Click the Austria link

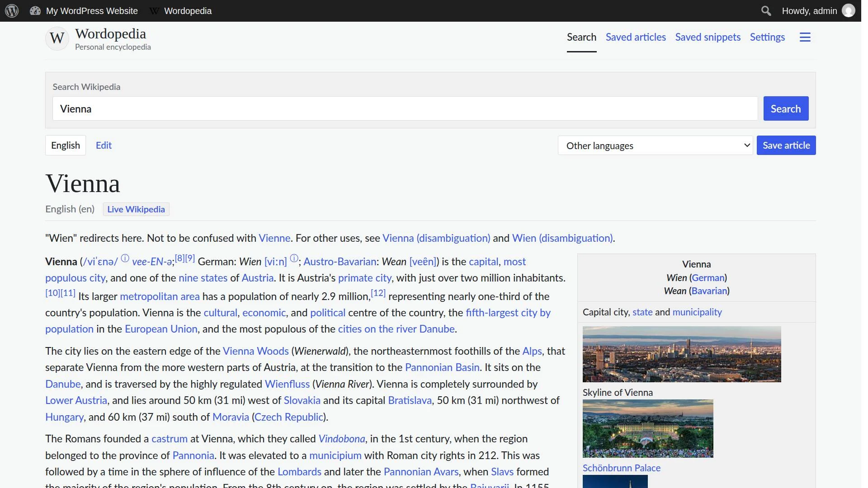pyautogui.click(x=258, y=278)
